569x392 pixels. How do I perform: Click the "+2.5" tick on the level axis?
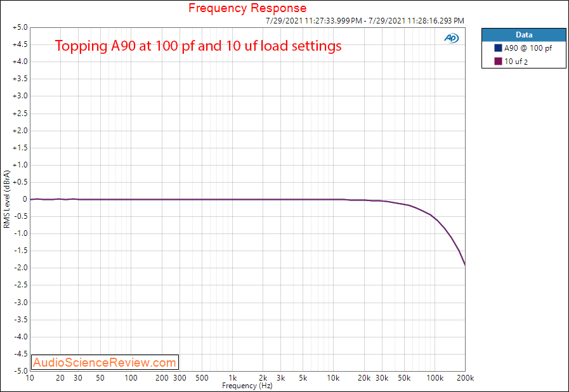tap(20, 114)
